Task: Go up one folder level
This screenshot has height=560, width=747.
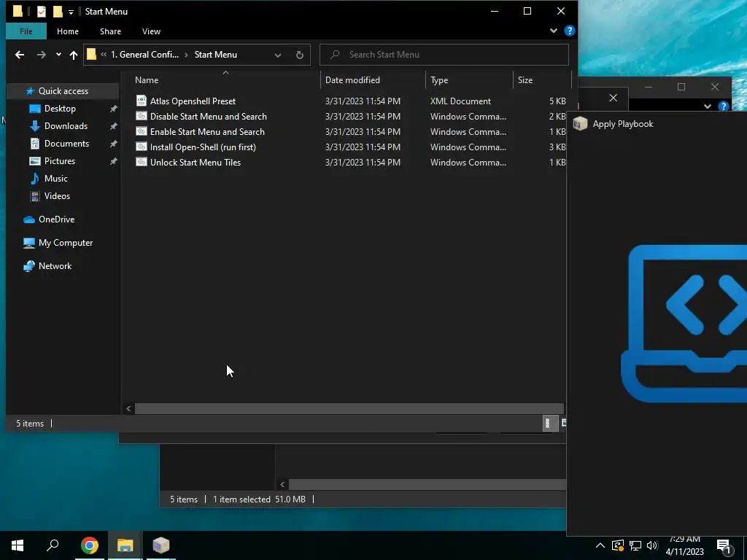Action: 74,55
